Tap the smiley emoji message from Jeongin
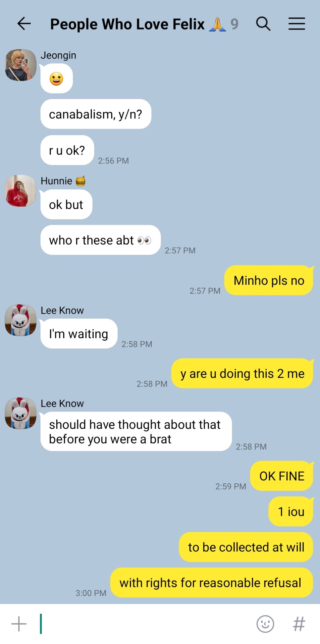The width and height of the screenshot is (320, 644). 57,78
